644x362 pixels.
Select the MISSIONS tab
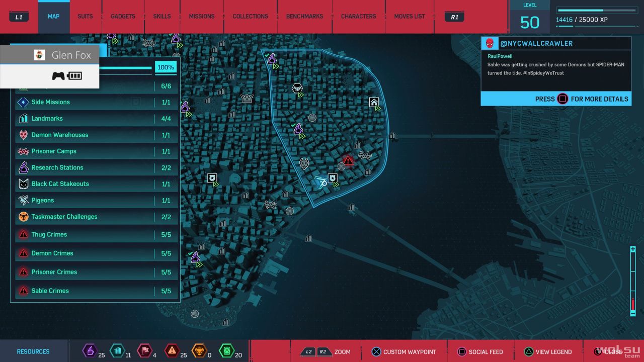202,17
